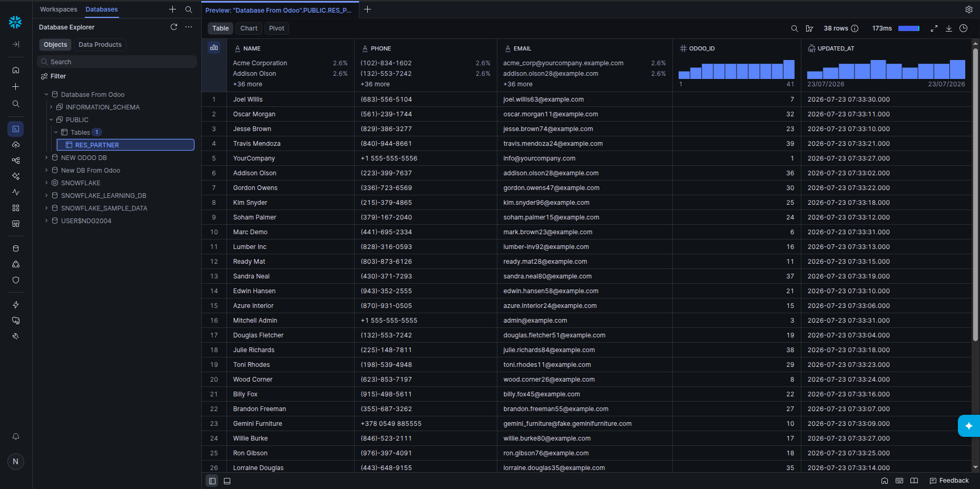Download the query results

coord(948,28)
